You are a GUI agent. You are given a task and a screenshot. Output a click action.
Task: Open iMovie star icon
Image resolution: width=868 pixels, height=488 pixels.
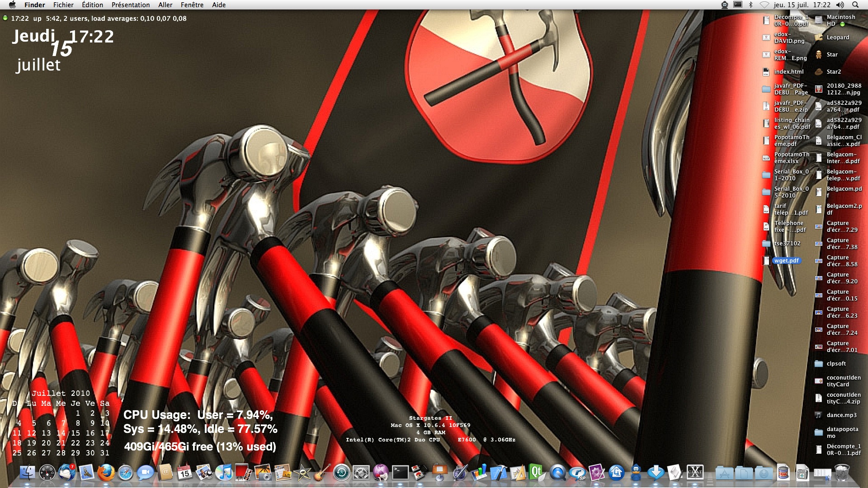coord(302,473)
